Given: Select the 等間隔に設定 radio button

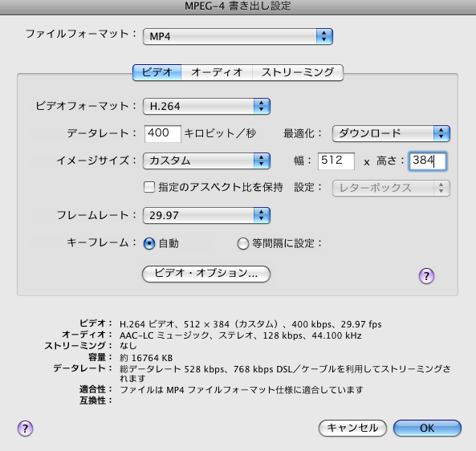Looking at the screenshot, I should coord(243,243).
